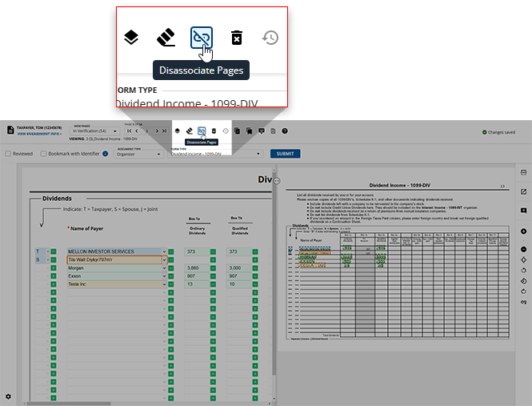532x406 pixels.
Task: Open the settings gear icon
Action: click(x=9, y=396)
